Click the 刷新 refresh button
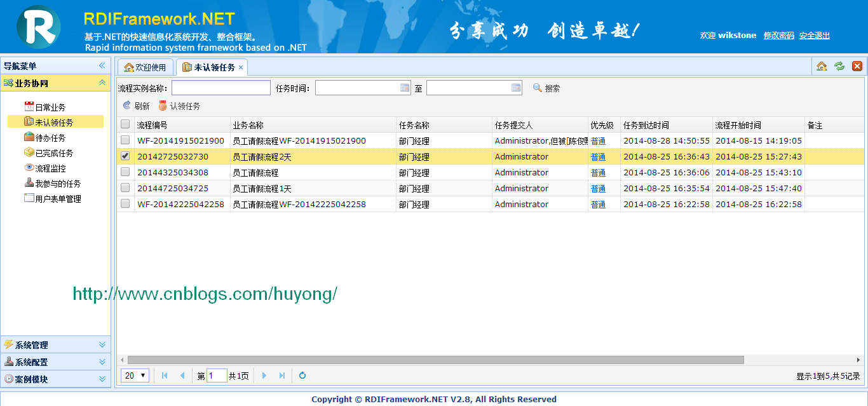Screen dimensions: 868x406 coord(136,106)
